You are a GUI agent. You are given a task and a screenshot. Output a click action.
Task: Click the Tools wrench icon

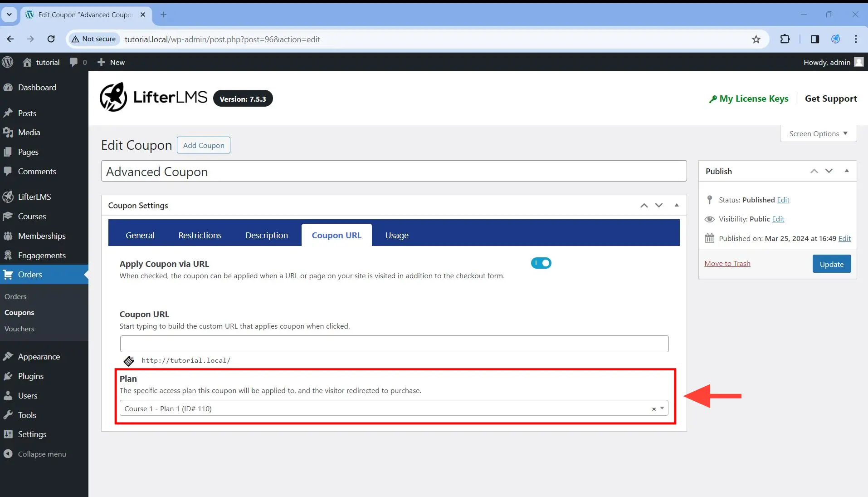click(x=8, y=415)
